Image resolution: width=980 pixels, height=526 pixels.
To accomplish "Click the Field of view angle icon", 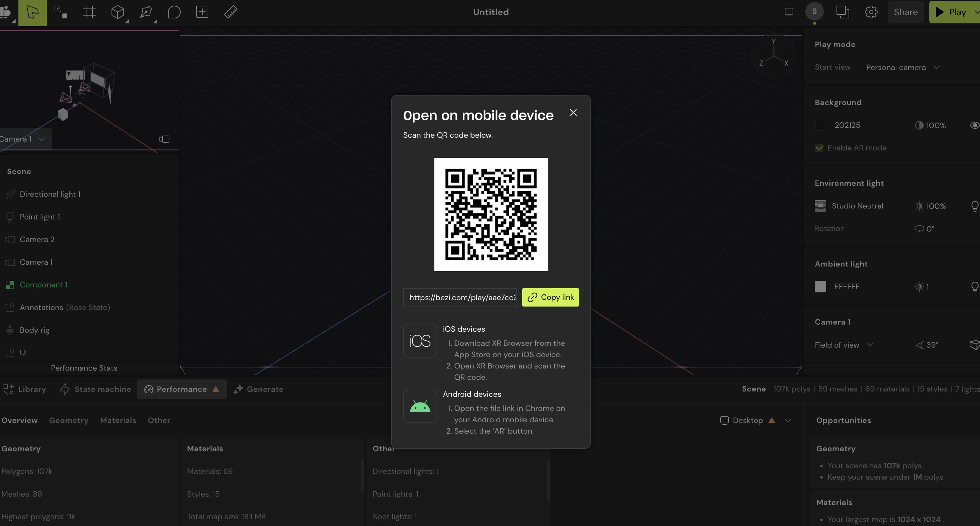I will coord(919,345).
